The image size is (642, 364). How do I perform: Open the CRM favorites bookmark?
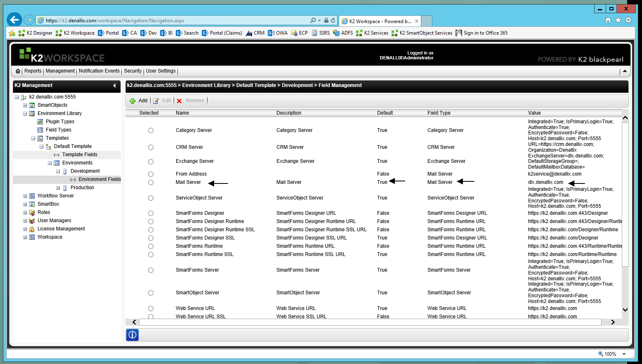coord(255,33)
